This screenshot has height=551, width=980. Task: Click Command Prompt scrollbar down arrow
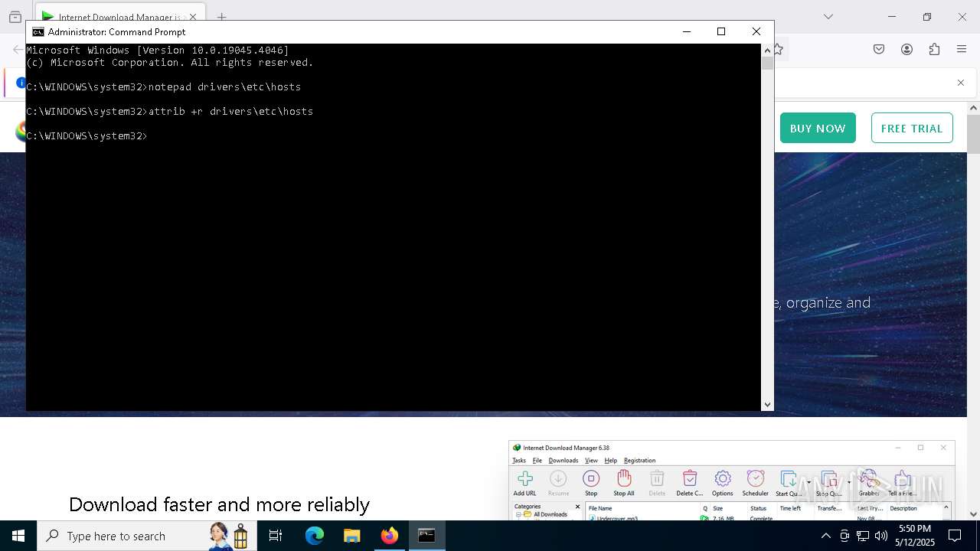pos(767,405)
